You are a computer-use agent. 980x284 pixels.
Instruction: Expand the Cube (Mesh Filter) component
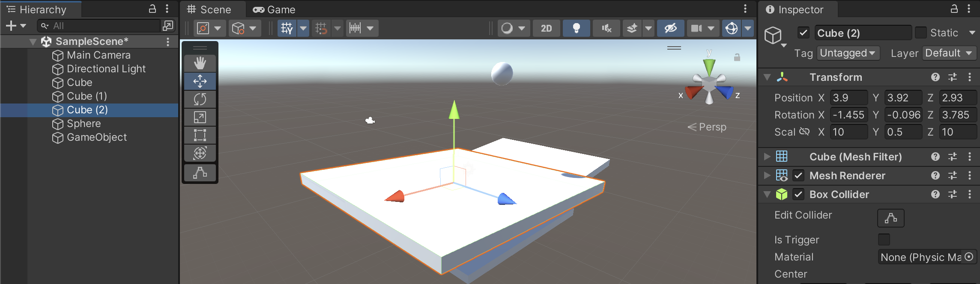(x=767, y=157)
